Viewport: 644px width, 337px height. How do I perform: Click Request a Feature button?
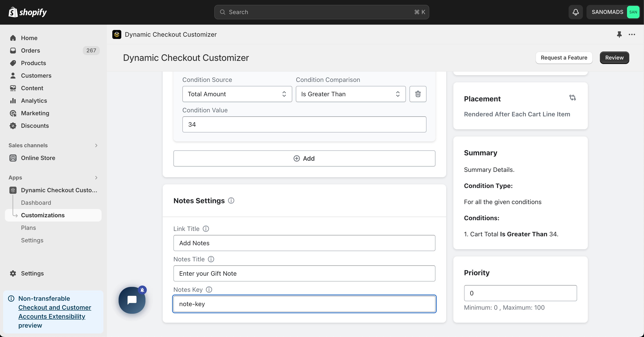point(564,58)
